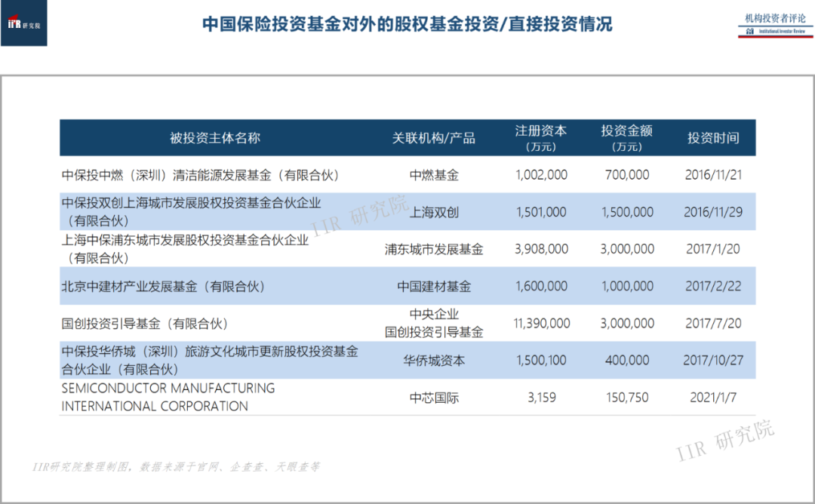Click the 投资金额 (万元) column header

pos(627,138)
